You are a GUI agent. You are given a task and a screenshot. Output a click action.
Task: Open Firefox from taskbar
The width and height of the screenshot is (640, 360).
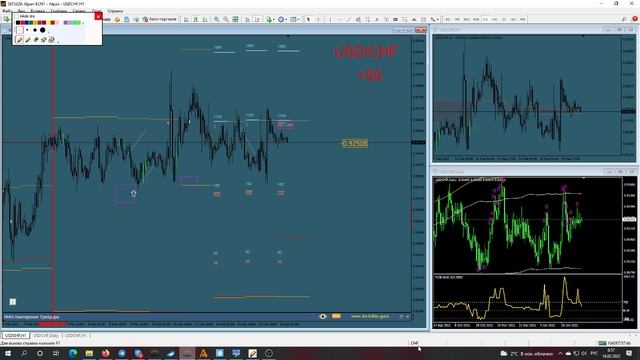[x=105, y=353]
